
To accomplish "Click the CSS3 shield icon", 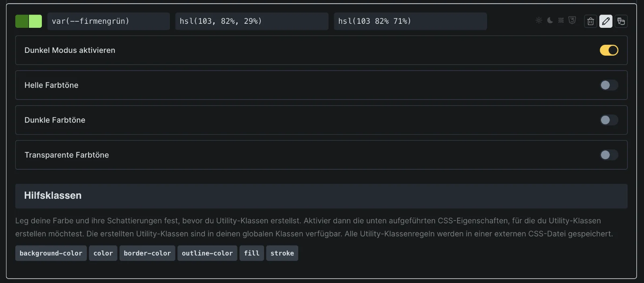I will (x=572, y=21).
